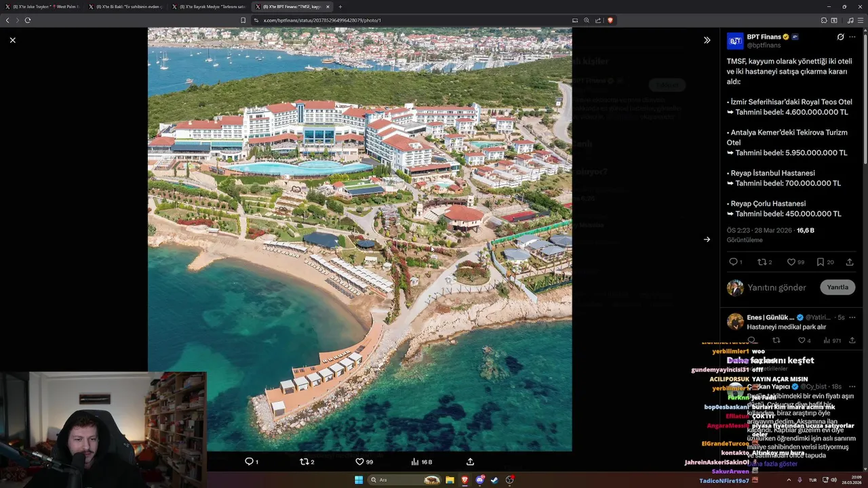The height and width of the screenshot is (488, 868).
Task: Reload the current page
Action: 28,20
